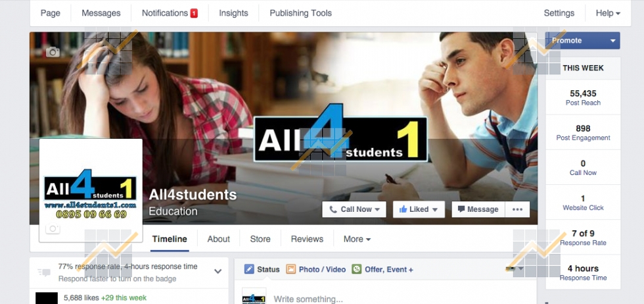Open 898 Post Engagement stat

coord(583,132)
